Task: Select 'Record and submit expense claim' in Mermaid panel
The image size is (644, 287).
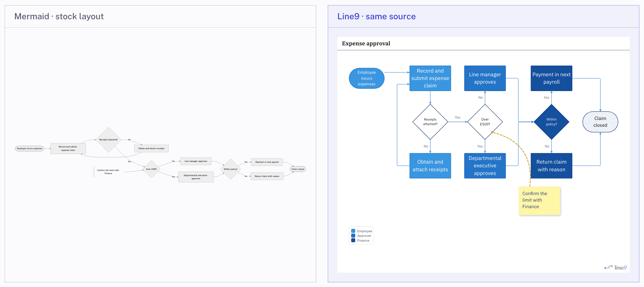Action: coord(68,148)
